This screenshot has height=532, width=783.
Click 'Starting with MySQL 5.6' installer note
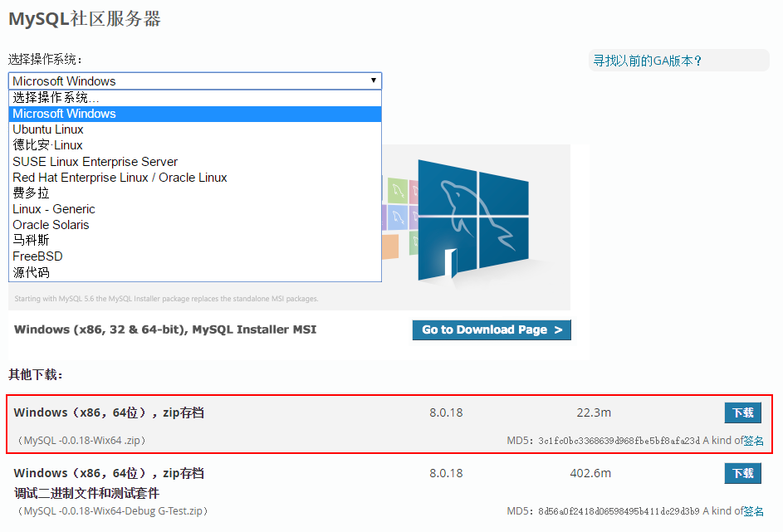click(166, 299)
